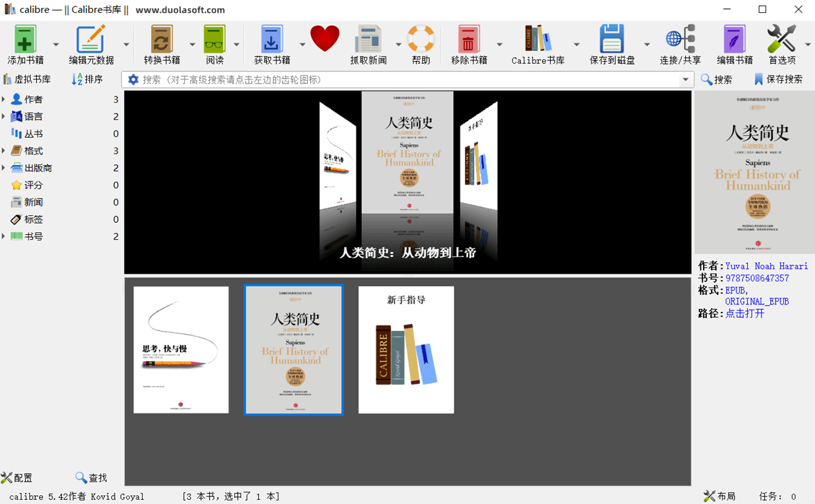Viewport: 815px width, 504px height.
Task: Open dropdown arrow next to 保存到磁盘
Action: (647, 45)
